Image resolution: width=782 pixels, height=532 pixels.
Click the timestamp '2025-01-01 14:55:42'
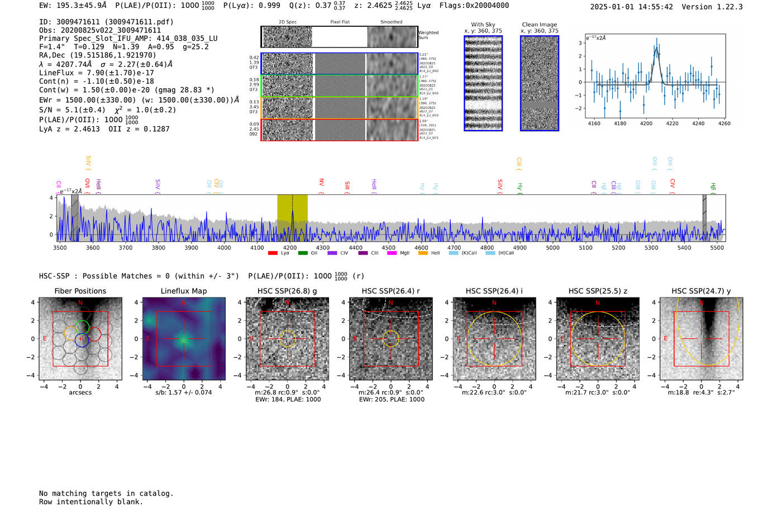[631, 7]
